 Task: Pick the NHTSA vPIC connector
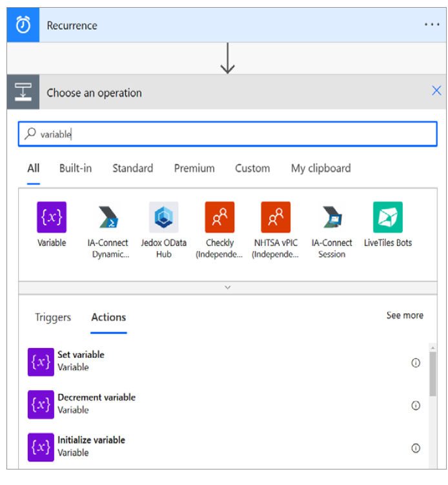(x=276, y=217)
